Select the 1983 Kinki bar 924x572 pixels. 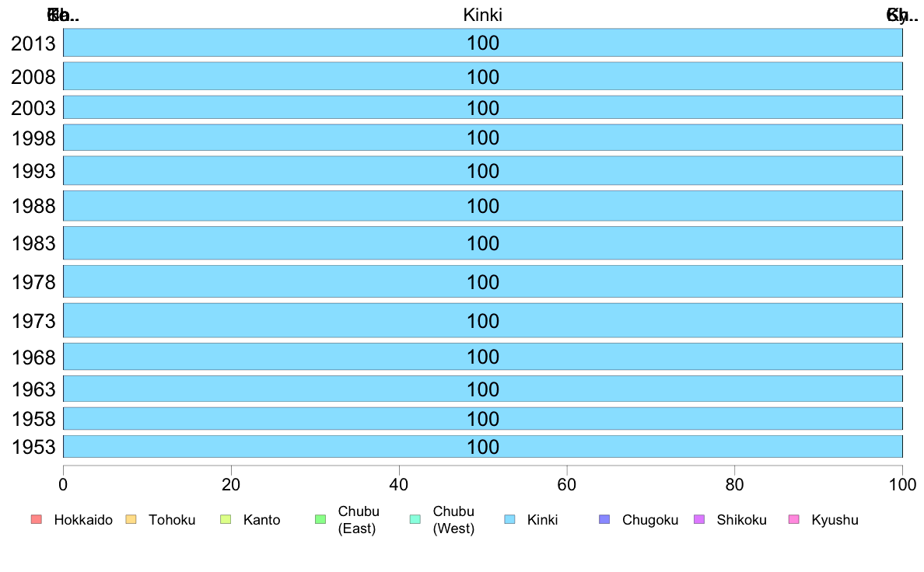(483, 242)
